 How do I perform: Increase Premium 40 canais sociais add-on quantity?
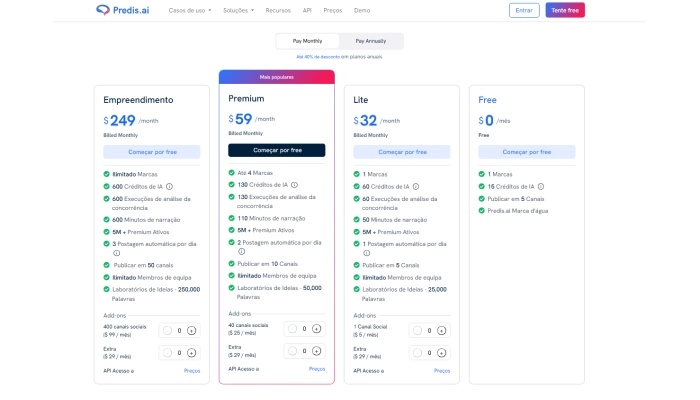(x=316, y=328)
